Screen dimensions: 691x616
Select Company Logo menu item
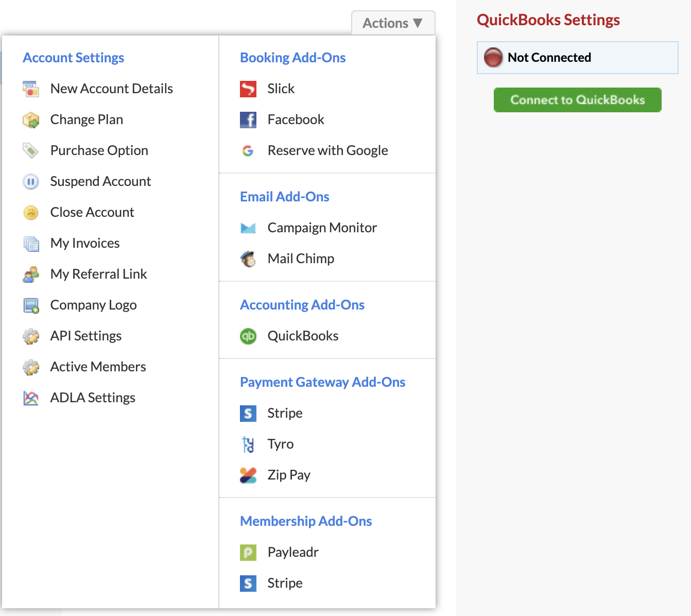pos(94,305)
